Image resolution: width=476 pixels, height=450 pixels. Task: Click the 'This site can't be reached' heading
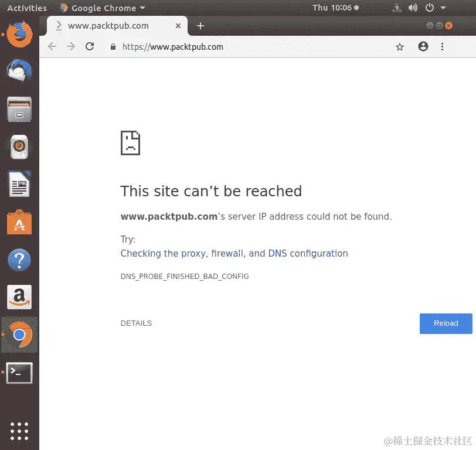tap(211, 191)
